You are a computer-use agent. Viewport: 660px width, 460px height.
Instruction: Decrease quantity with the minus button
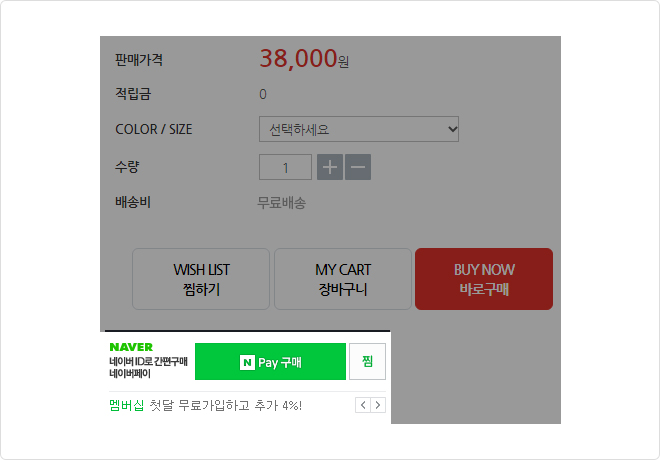pyautogui.click(x=358, y=167)
